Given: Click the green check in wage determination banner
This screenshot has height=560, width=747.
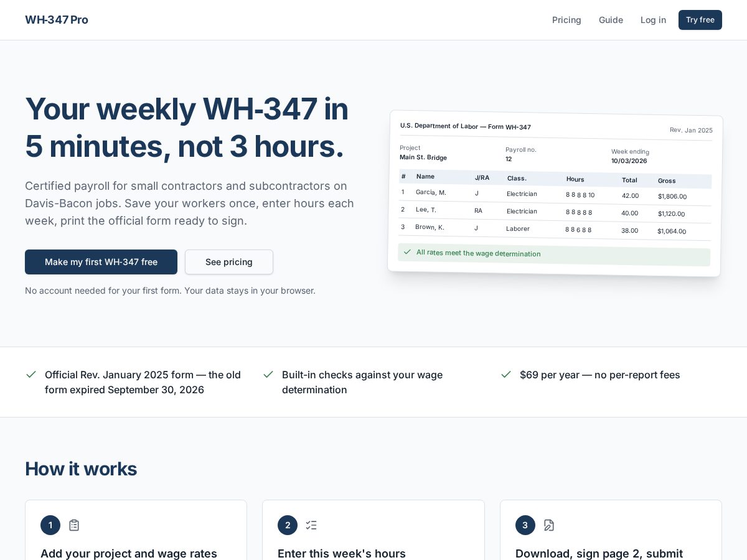Looking at the screenshot, I should [x=407, y=252].
